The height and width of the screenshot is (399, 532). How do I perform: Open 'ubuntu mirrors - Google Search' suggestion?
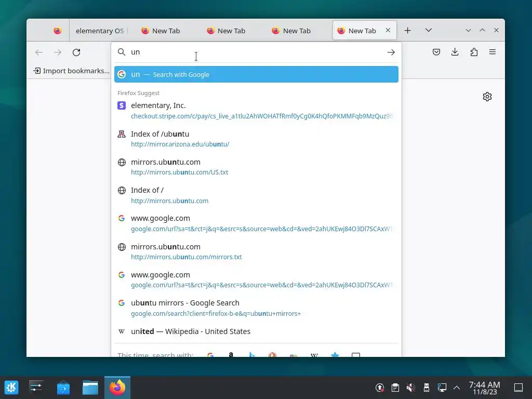coord(256,308)
